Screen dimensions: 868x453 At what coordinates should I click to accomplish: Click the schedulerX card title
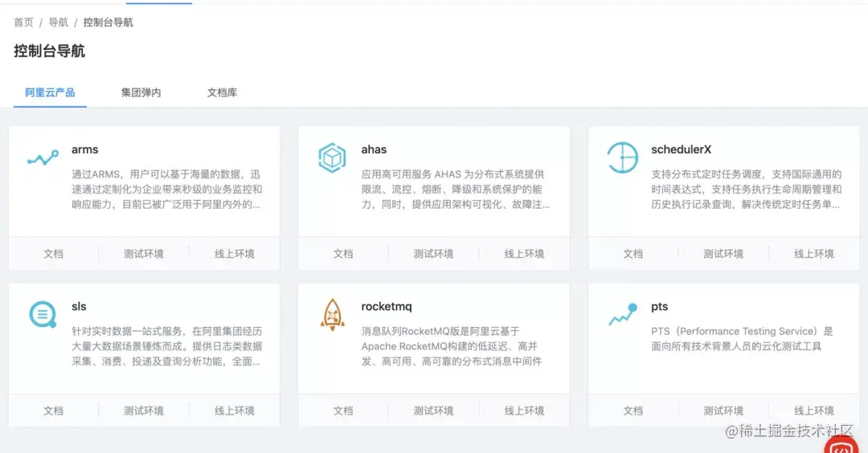coord(681,149)
